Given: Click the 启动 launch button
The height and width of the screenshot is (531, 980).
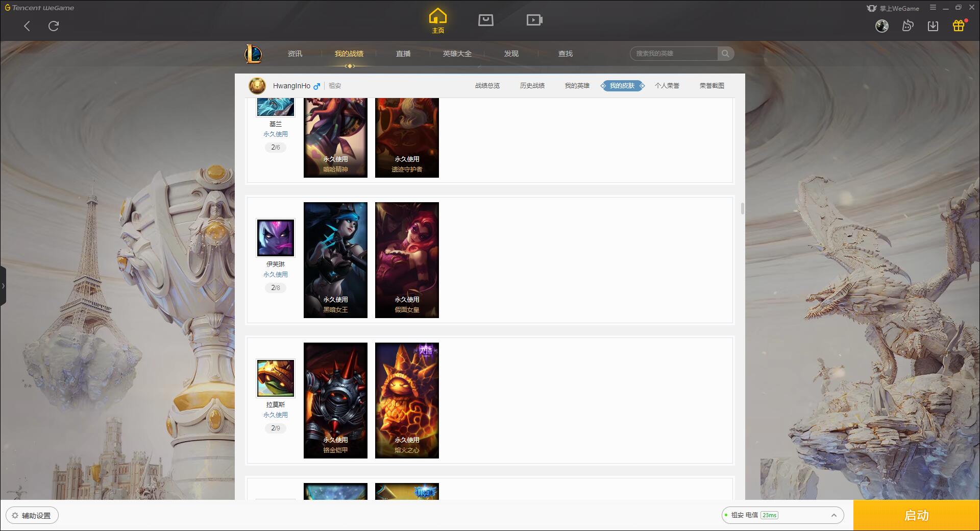Looking at the screenshot, I should tap(917, 515).
